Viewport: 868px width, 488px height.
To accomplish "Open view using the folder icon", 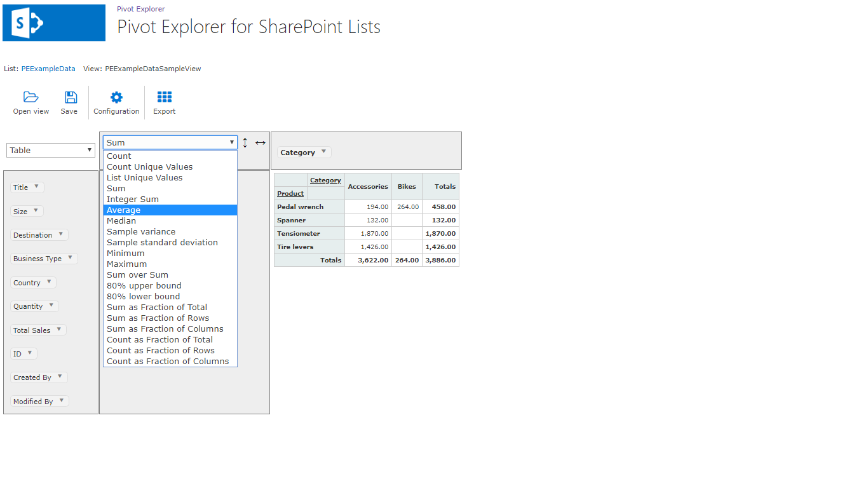I will (x=31, y=97).
